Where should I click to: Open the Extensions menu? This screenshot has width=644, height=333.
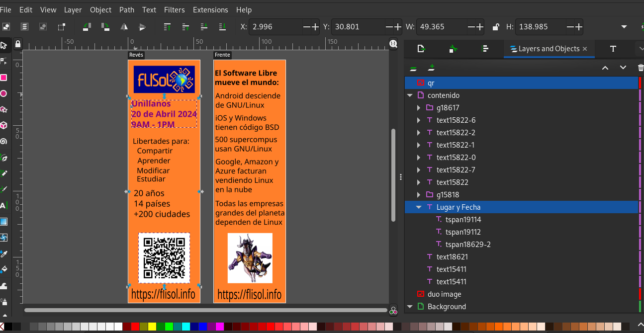[210, 10]
